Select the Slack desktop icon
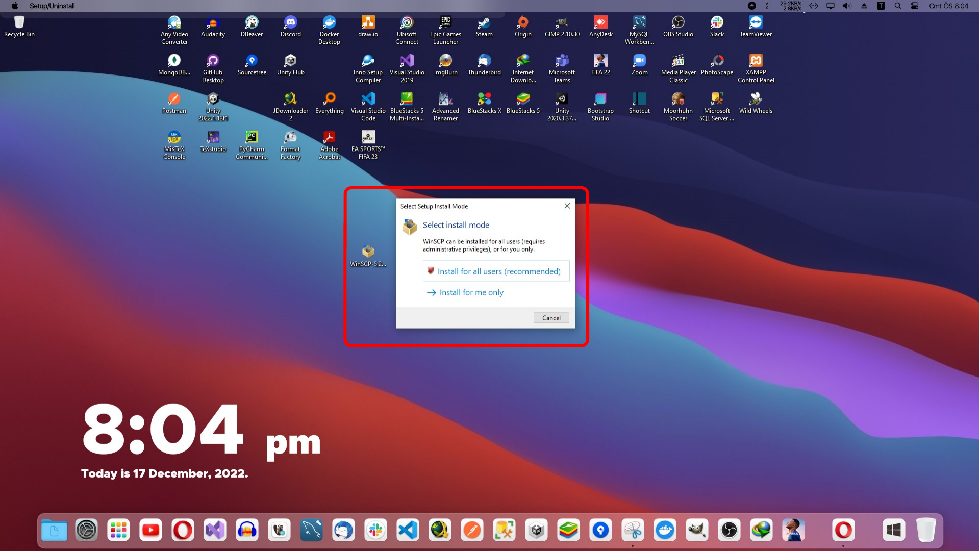The height and width of the screenshot is (551, 980). click(717, 27)
